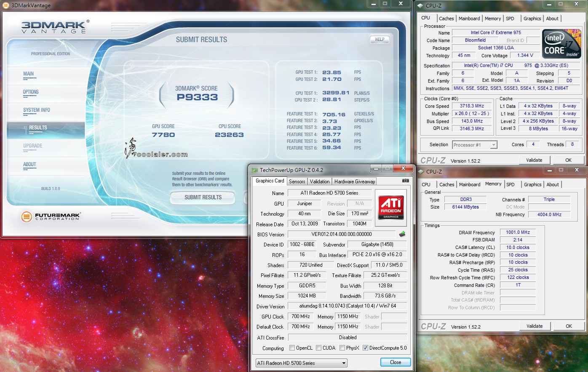Click the ATI Radeon logo in GPU-Z
Screen dimensions: 588x372
pos(391,207)
